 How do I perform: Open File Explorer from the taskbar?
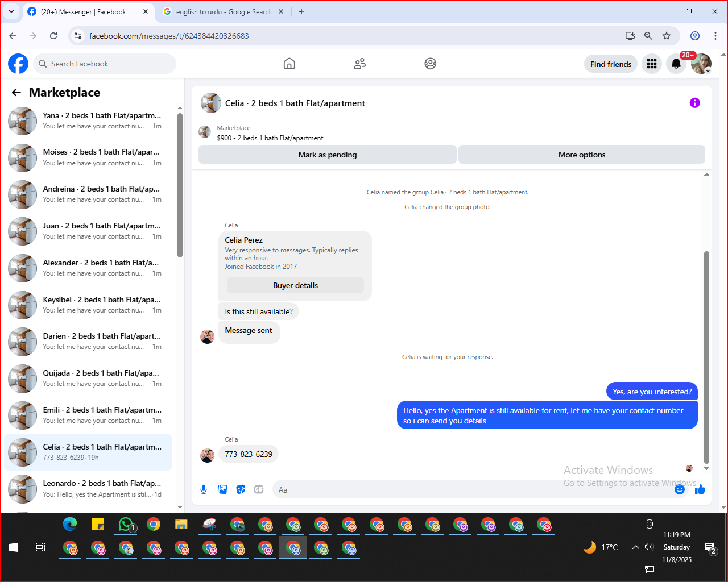(181, 525)
